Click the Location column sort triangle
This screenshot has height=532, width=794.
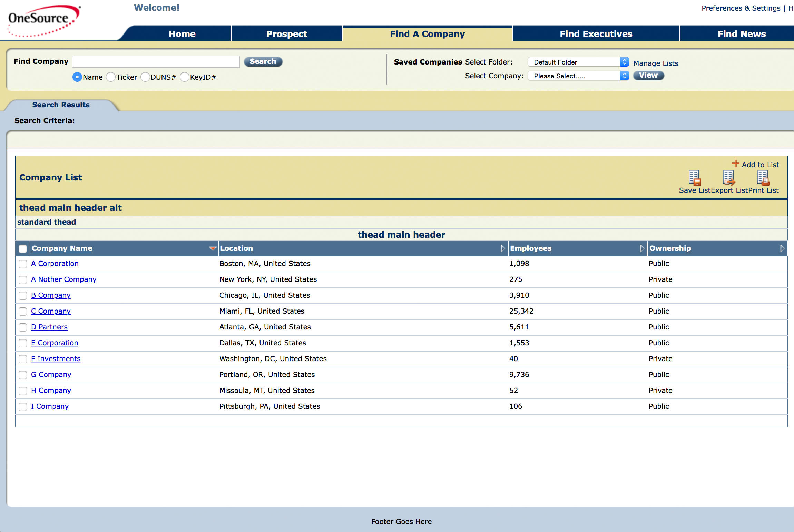[502, 248]
